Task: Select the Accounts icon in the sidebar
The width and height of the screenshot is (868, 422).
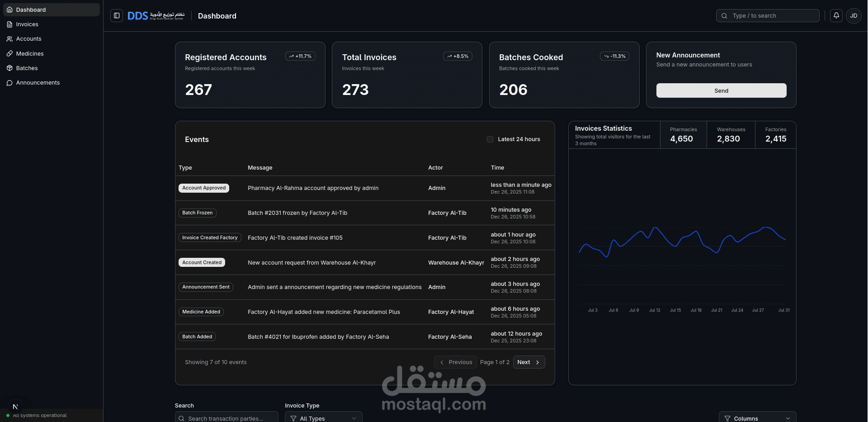Action: 9,38
